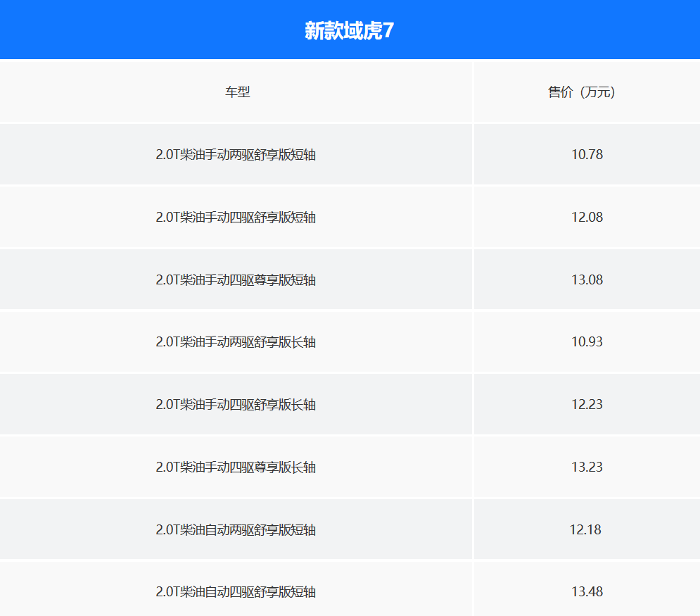Select the 2.0T柴油手动四驱舒享版短轴 row
The height and width of the screenshot is (616, 700).
(x=237, y=217)
